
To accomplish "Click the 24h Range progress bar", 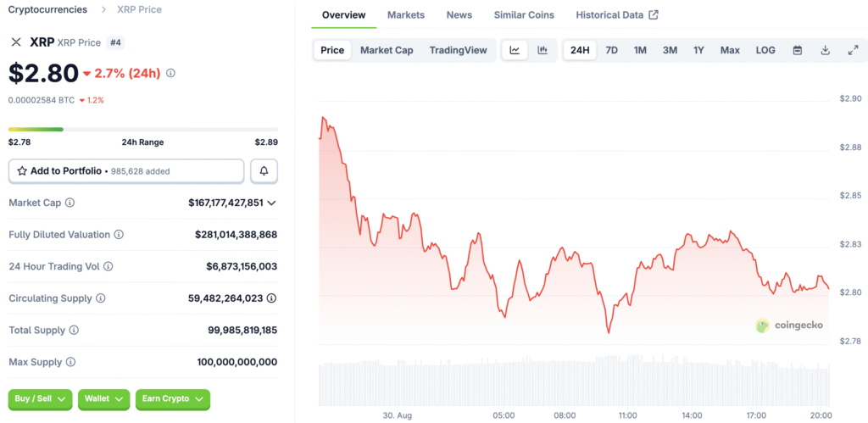I will coord(143,130).
